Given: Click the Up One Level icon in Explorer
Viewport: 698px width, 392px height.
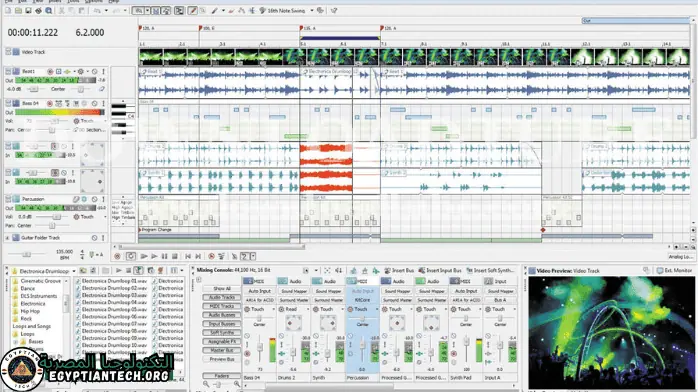Looking at the screenshot, I should coord(83,271).
